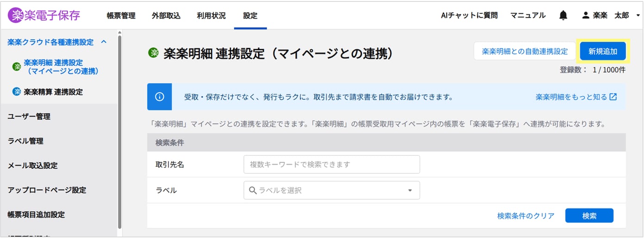Image resolution: width=644 pixels, height=238 pixels.
Task: Click the 取引先名 keyword input field
Action: point(332,164)
